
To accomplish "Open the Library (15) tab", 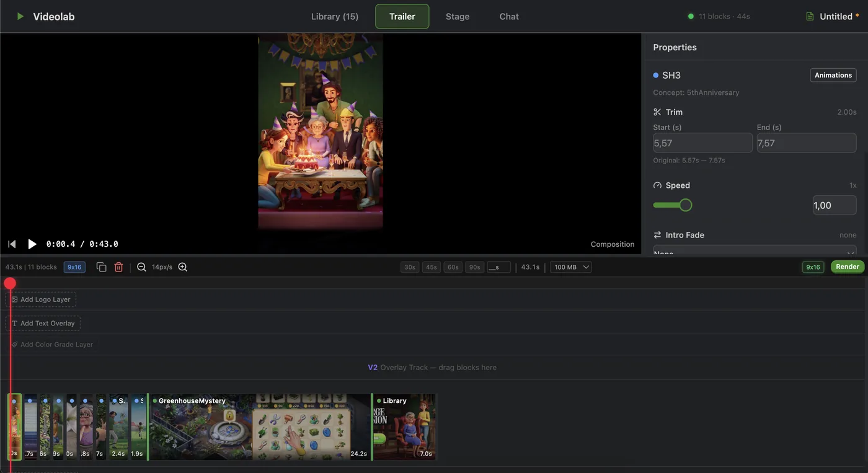I will tap(335, 17).
